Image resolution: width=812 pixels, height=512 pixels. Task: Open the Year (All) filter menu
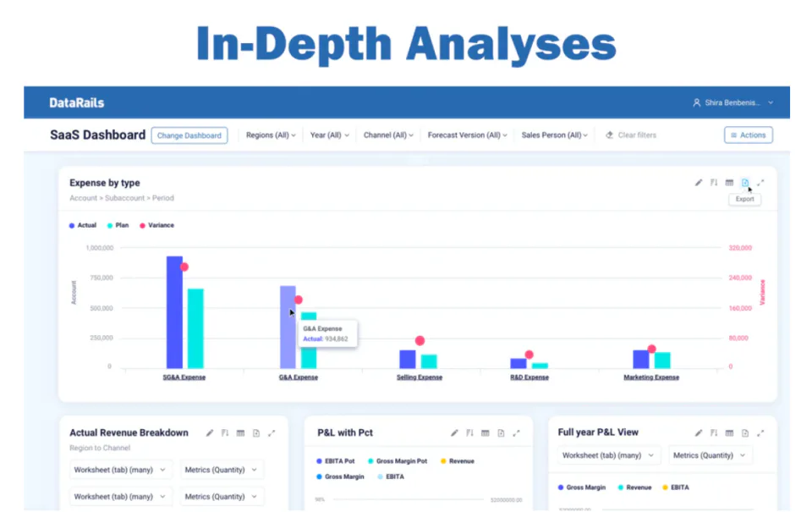329,135
